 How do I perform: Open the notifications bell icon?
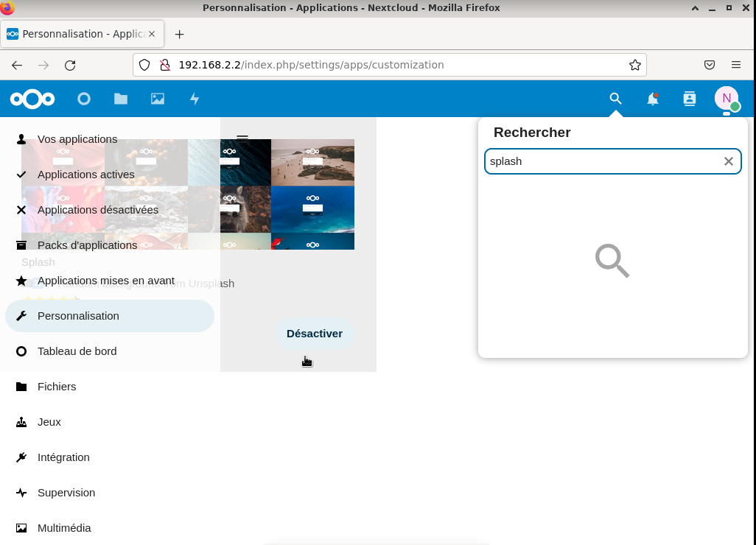point(652,99)
